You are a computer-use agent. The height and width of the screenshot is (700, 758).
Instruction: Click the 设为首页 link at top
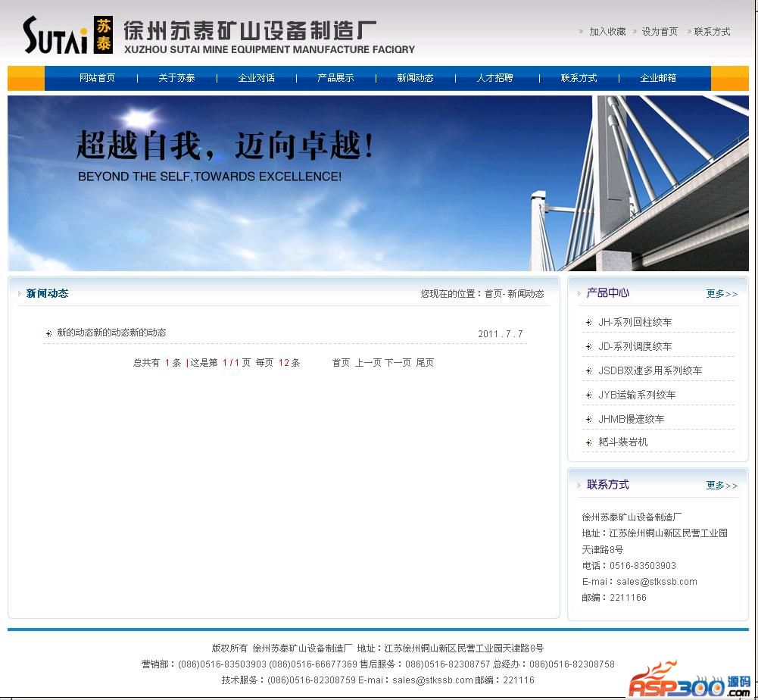click(660, 32)
